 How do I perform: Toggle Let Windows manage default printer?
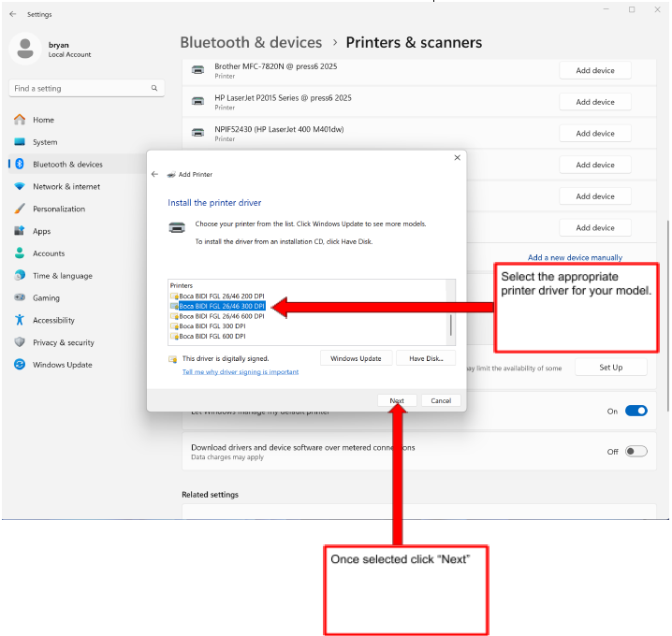(x=636, y=412)
